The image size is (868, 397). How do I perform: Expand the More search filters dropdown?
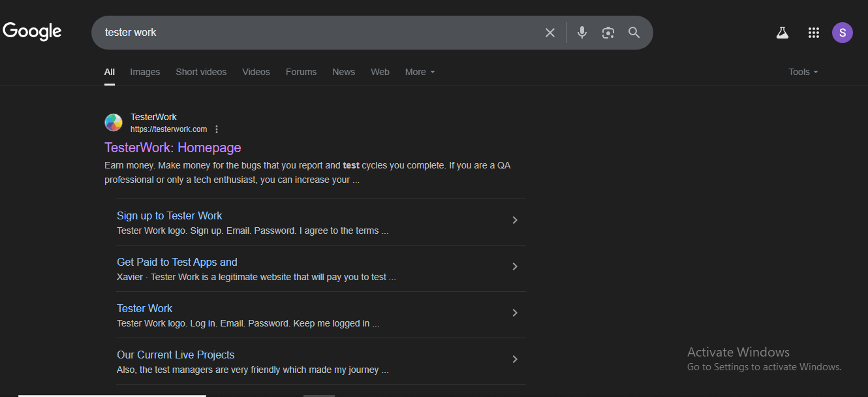pyautogui.click(x=420, y=72)
